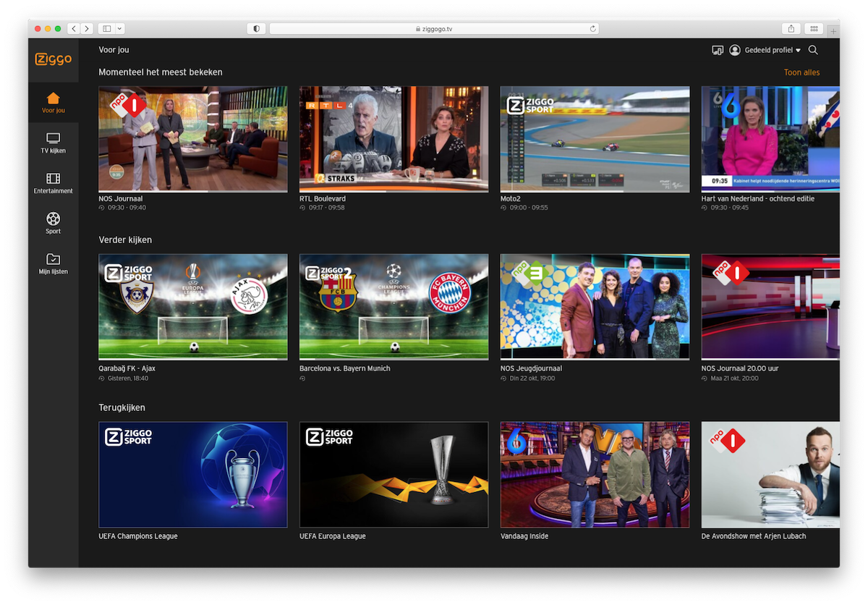
Task: Click the Toon alles link
Action: (801, 72)
